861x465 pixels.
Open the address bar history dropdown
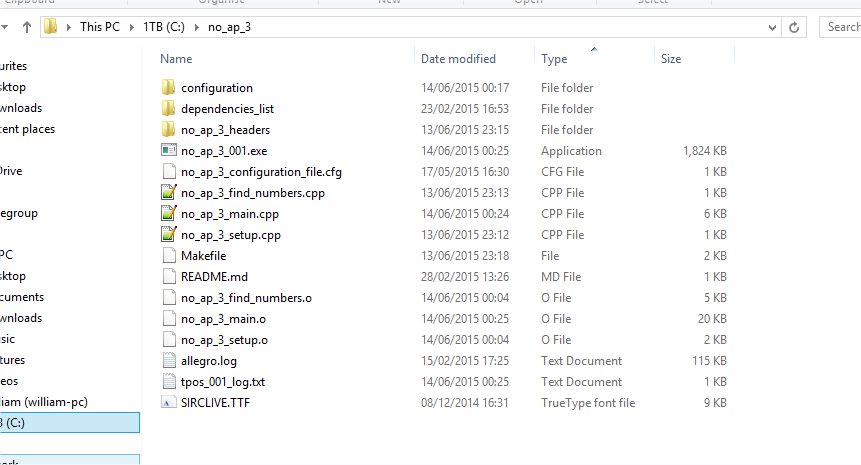point(772,27)
